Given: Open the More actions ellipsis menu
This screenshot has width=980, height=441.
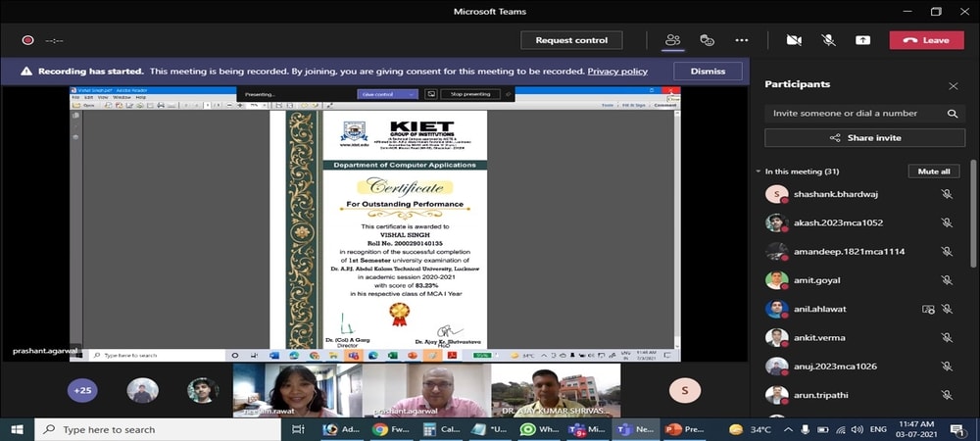Looking at the screenshot, I should pos(742,40).
